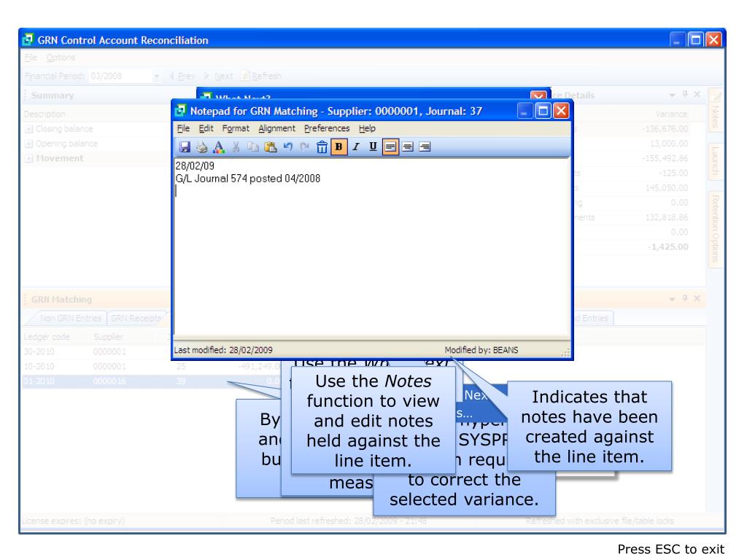Switch to the Non GRN Entries tab

(70, 318)
